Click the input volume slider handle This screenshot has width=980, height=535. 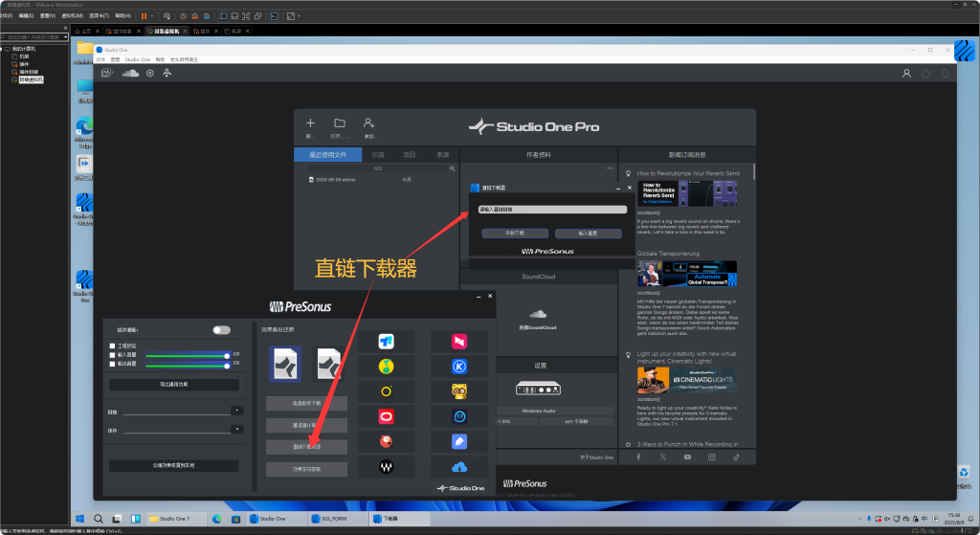(x=227, y=356)
